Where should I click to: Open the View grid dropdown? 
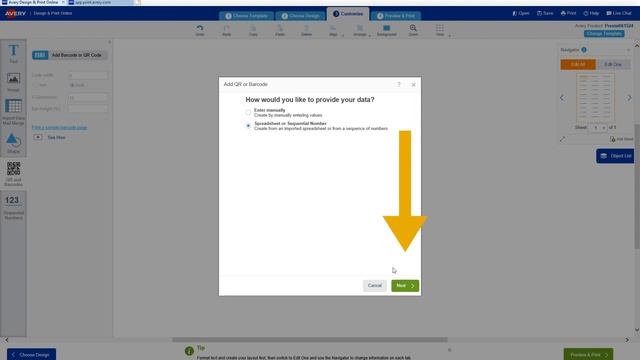(442, 30)
